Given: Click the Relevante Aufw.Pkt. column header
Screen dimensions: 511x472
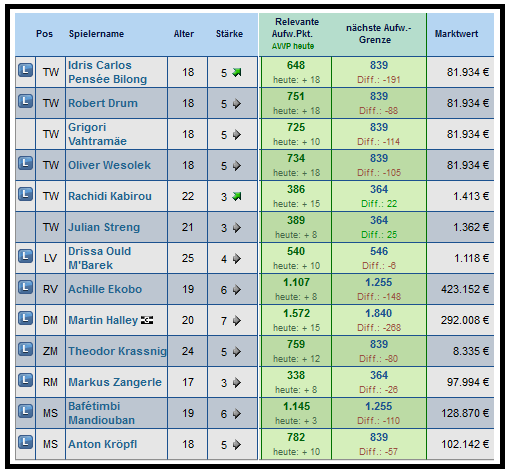Looking at the screenshot, I should pyautogui.click(x=295, y=28).
